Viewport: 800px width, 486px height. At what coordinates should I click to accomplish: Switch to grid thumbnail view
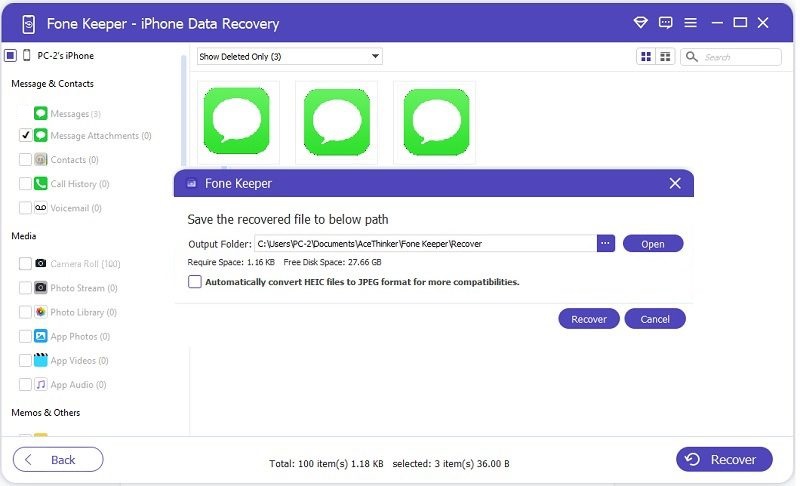pos(646,57)
